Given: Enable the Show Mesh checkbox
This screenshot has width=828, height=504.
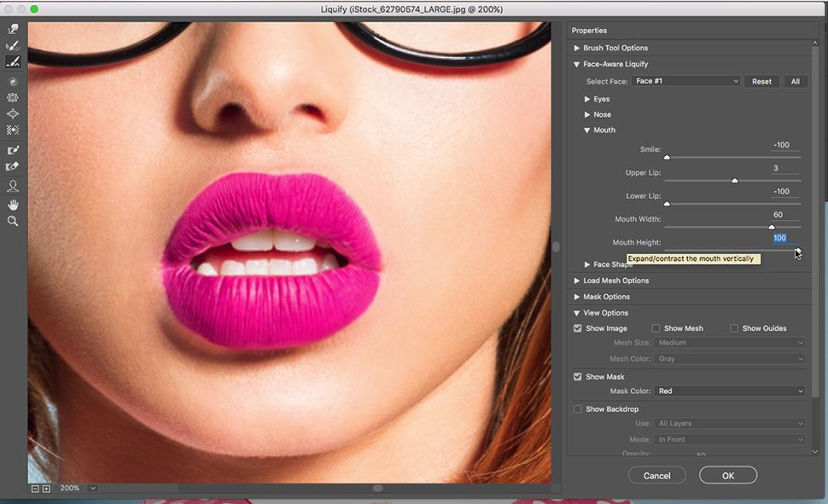Looking at the screenshot, I should pyautogui.click(x=656, y=327).
